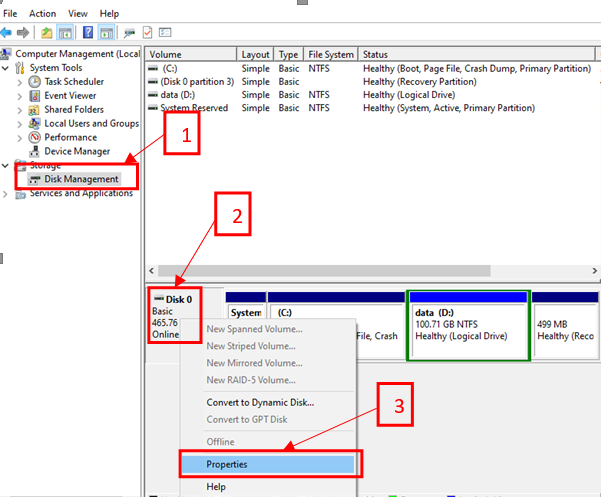Sort by the File System column header
Screen dimensions: 601x497
(x=331, y=54)
